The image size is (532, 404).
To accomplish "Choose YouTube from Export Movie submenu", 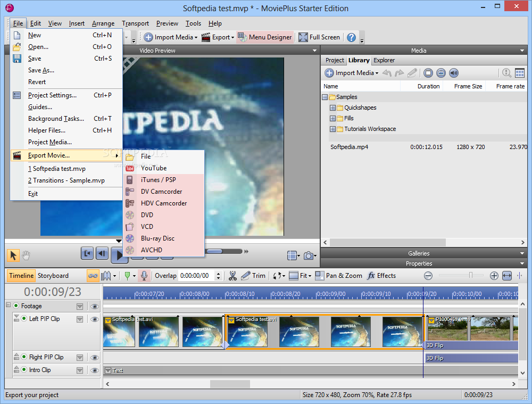I will coord(164,168).
